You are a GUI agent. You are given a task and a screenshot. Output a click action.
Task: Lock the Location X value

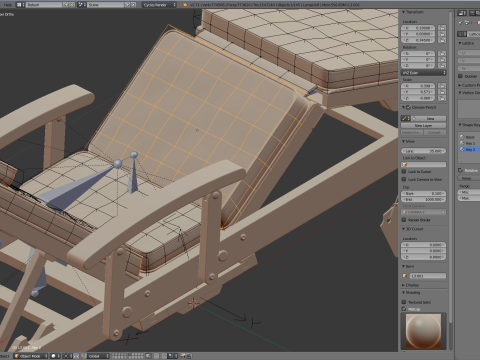pos(442,28)
